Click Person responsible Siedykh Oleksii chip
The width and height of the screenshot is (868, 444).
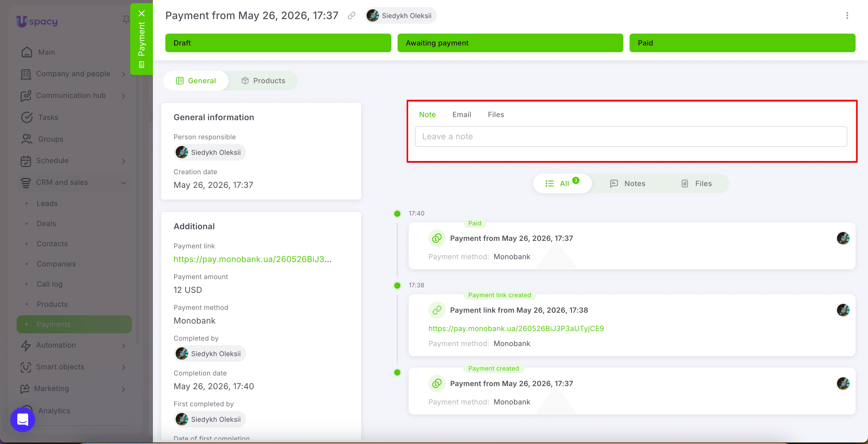[x=210, y=152]
